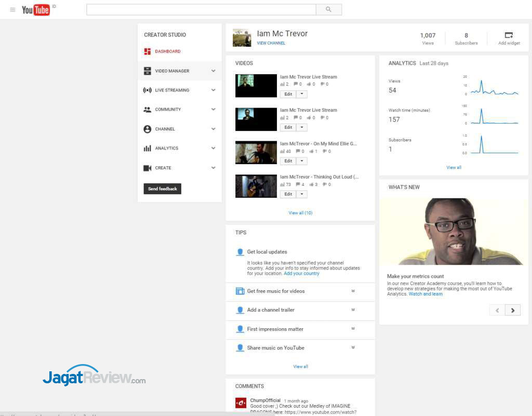
Task: Click the Community people icon
Action: 148,110
